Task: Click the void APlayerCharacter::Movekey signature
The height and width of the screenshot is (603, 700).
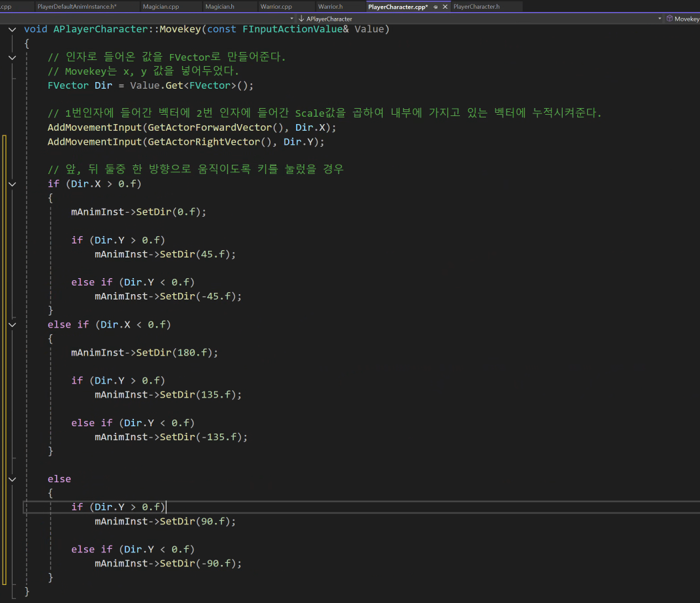Action: [207, 29]
